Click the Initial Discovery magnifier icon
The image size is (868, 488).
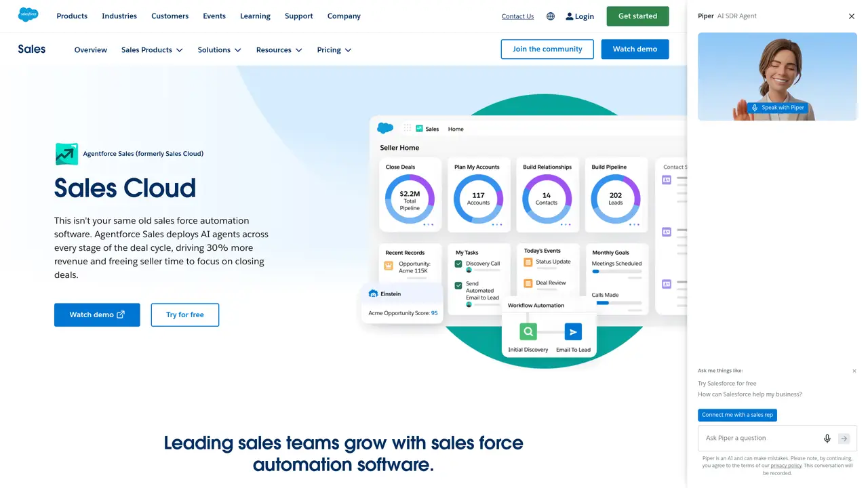(x=528, y=332)
